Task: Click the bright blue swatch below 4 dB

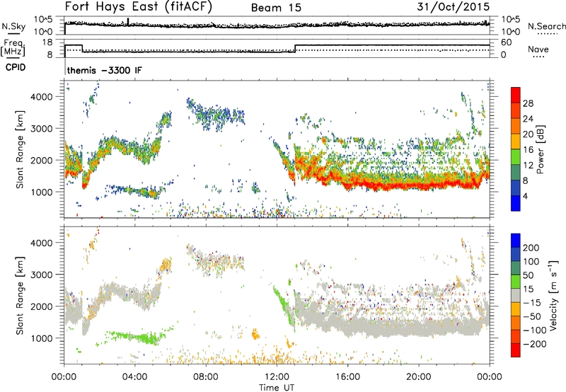Action: pyautogui.click(x=516, y=203)
